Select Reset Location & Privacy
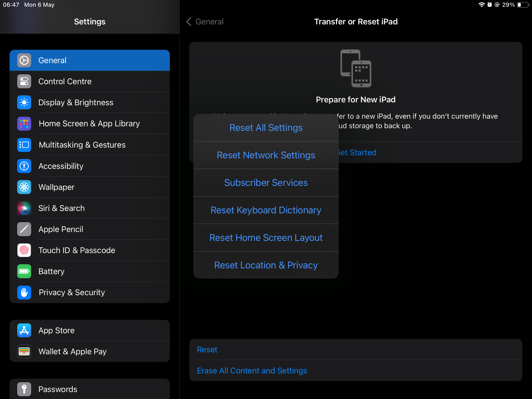The image size is (532, 399). pos(266,265)
